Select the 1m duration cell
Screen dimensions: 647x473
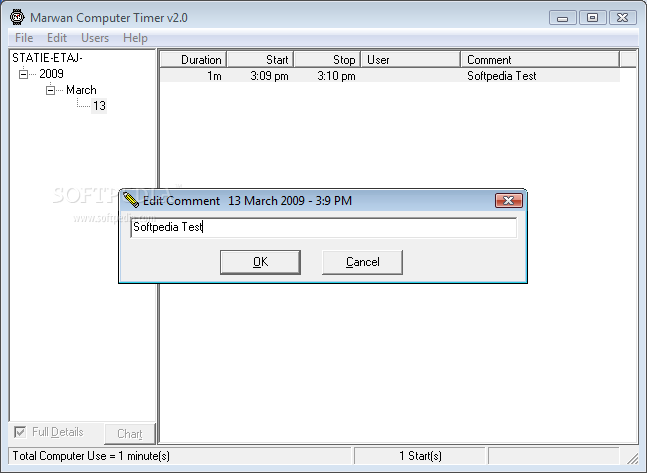tap(214, 76)
